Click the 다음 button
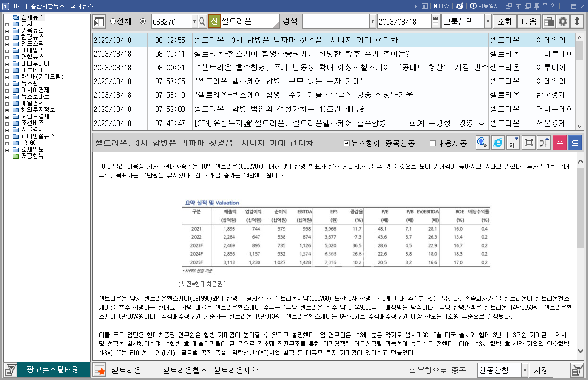 click(529, 22)
